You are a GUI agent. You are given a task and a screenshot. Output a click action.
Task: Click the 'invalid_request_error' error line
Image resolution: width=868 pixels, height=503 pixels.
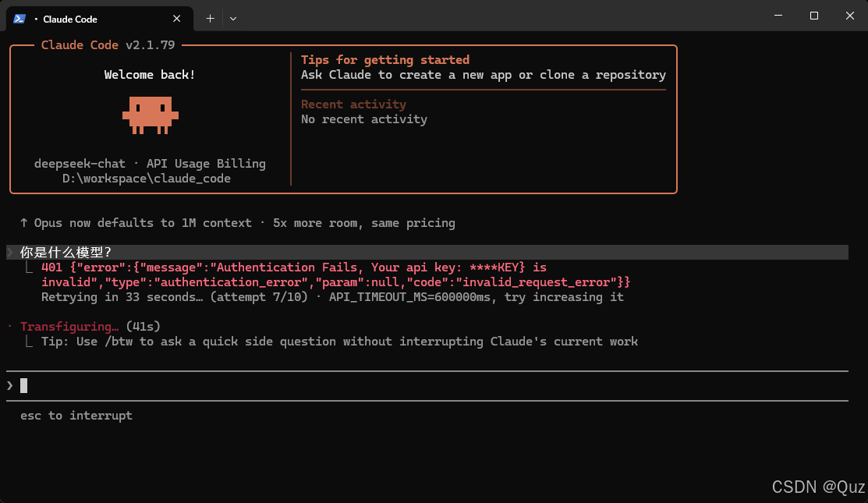[336, 282]
